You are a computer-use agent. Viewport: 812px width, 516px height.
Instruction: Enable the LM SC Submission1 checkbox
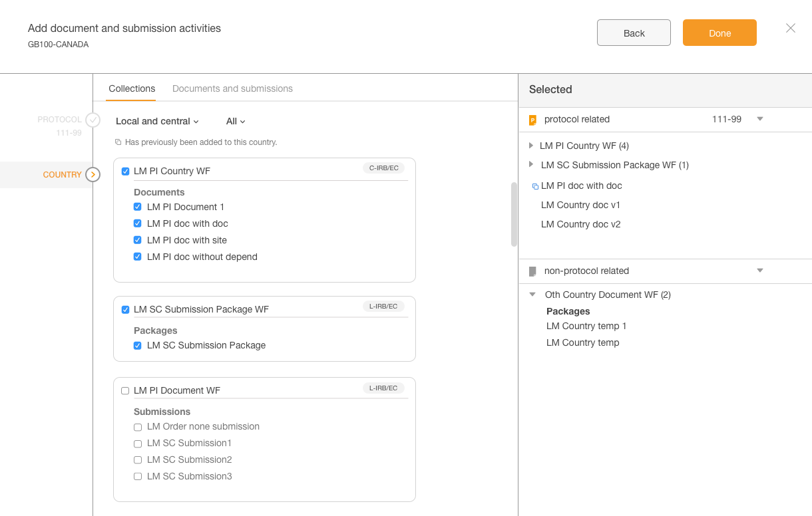tap(138, 444)
